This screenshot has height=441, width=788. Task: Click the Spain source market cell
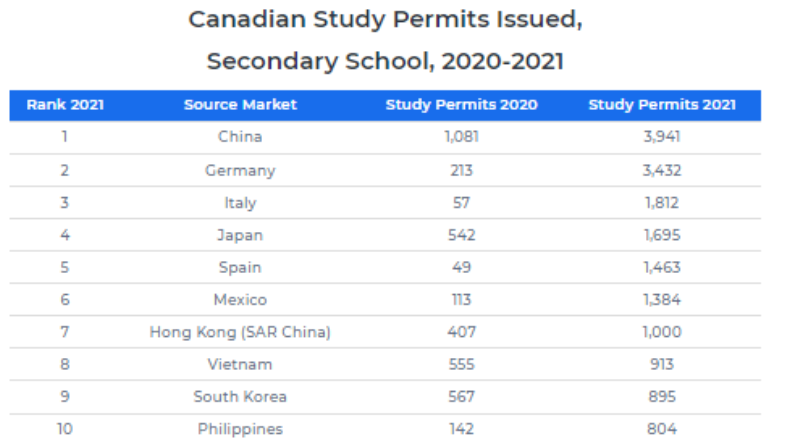coord(240,267)
